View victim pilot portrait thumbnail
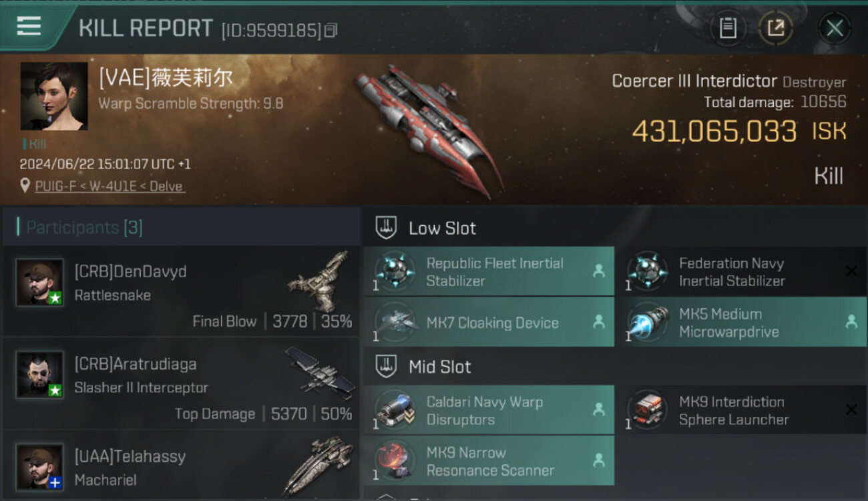Viewport: 868px width, 501px height. [x=54, y=96]
